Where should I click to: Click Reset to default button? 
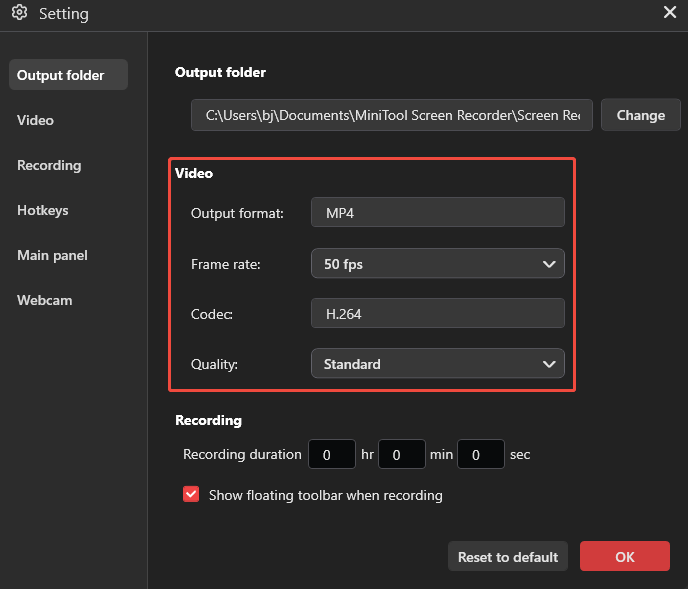508,557
